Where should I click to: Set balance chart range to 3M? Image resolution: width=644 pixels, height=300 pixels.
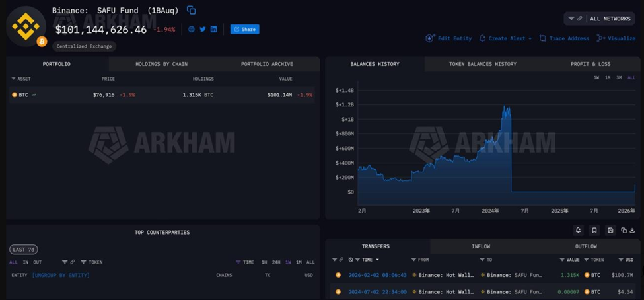[619, 78]
